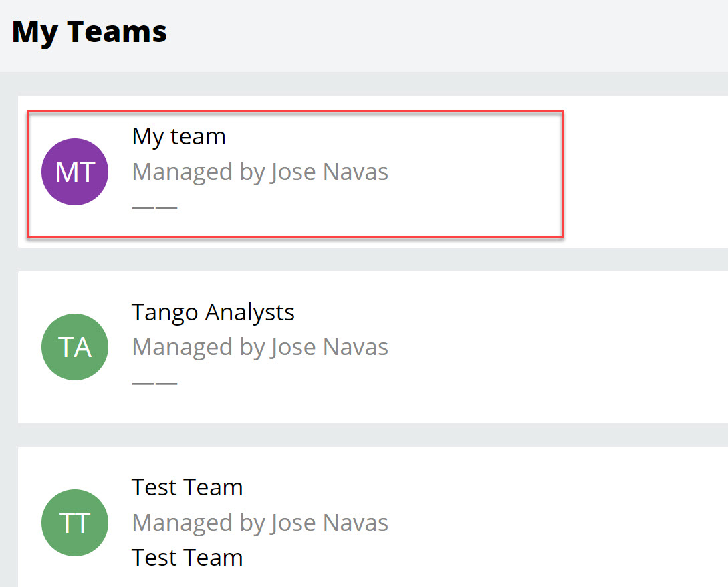
Task: Click the dash placeholder under Tango Analysts
Action: tap(155, 383)
